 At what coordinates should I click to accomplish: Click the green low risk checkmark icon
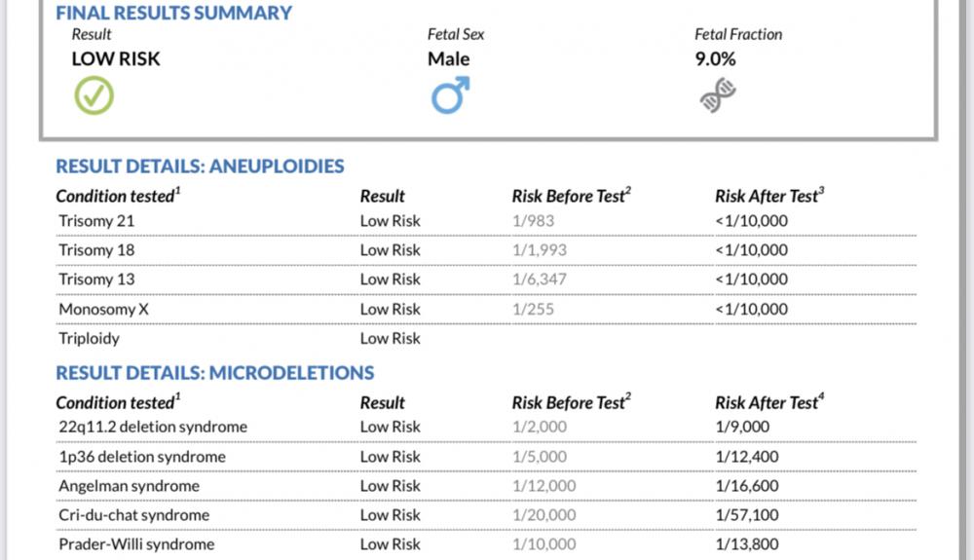click(94, 95)
